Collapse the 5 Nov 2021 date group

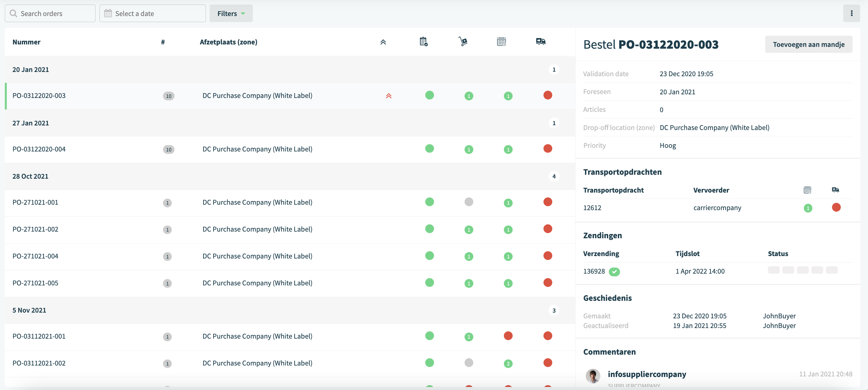click(290, 310)
